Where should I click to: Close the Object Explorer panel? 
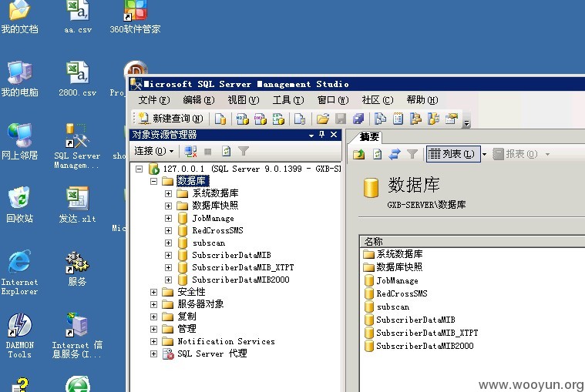pos(334,135)
